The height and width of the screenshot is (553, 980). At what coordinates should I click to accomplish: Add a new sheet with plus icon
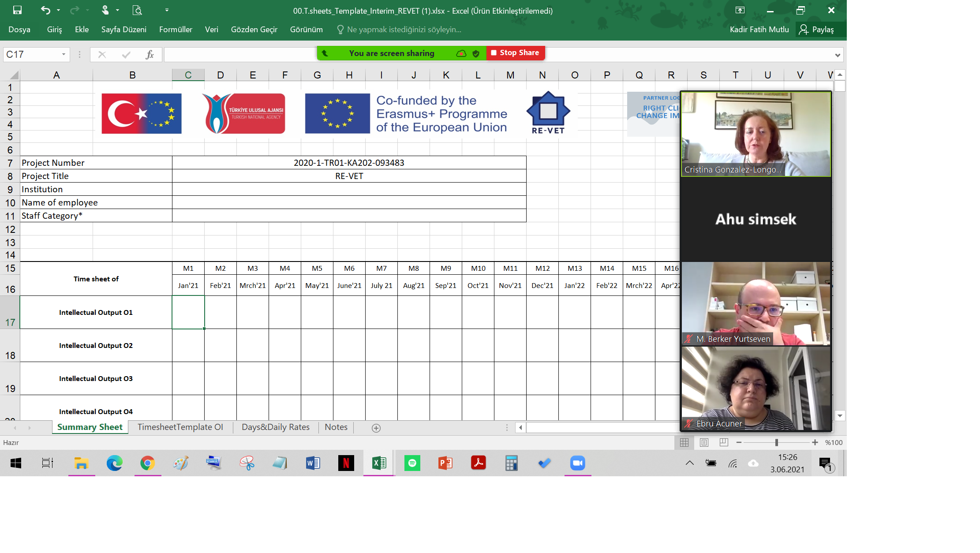pyautogui.click(x=376, y=428)
